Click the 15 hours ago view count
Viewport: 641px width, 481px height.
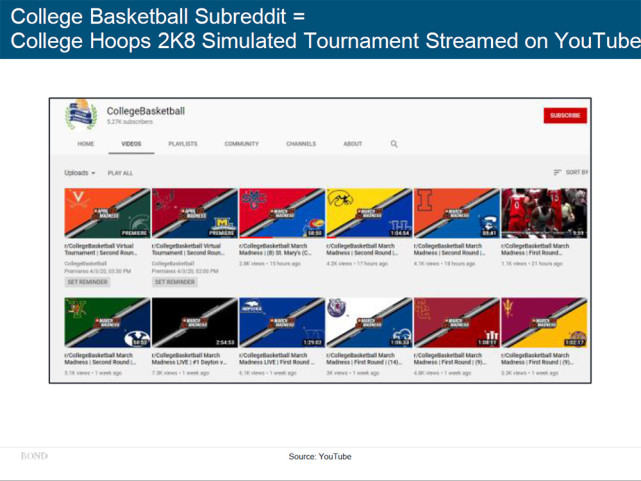tap(270, 264)
